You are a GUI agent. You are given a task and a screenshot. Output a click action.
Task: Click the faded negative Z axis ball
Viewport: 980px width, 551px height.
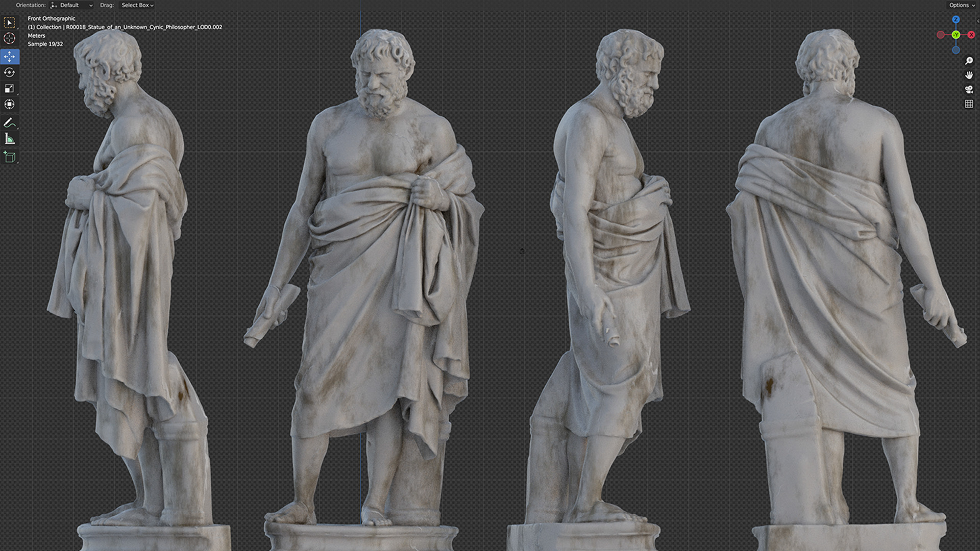tap(956, 50)
